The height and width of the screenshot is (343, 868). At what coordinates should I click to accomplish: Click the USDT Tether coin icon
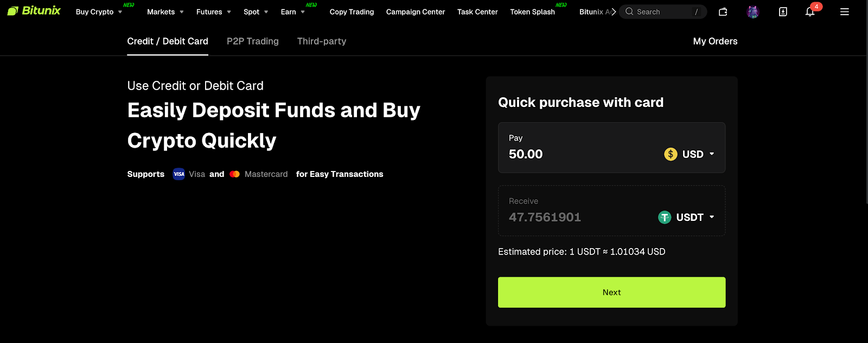coord(664,217)
